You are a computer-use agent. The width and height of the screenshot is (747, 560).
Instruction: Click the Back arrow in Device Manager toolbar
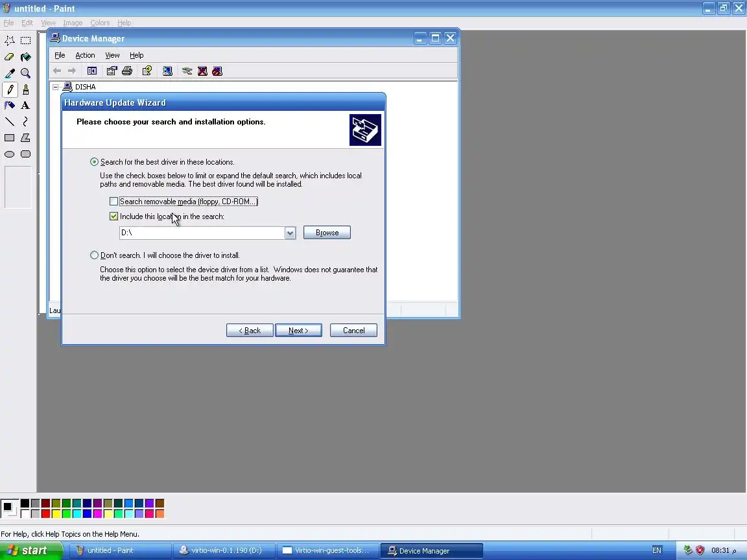(x=57, y=71)
